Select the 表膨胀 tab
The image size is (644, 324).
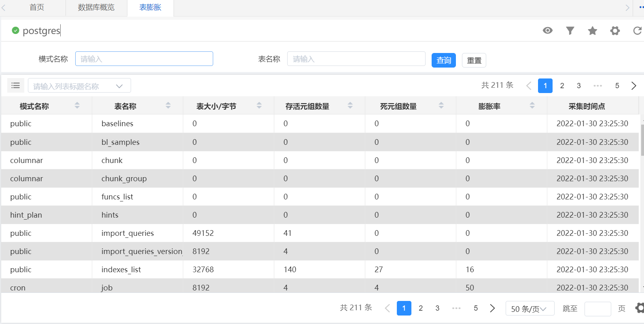click(x=150, y=7)
